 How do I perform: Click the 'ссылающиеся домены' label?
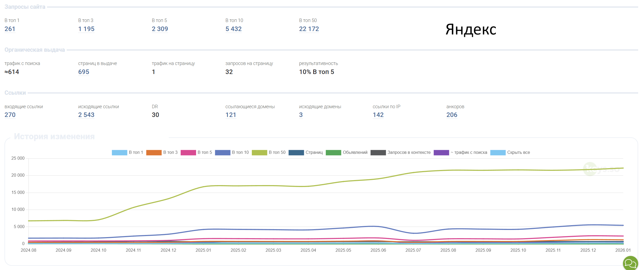click(250, 107)
